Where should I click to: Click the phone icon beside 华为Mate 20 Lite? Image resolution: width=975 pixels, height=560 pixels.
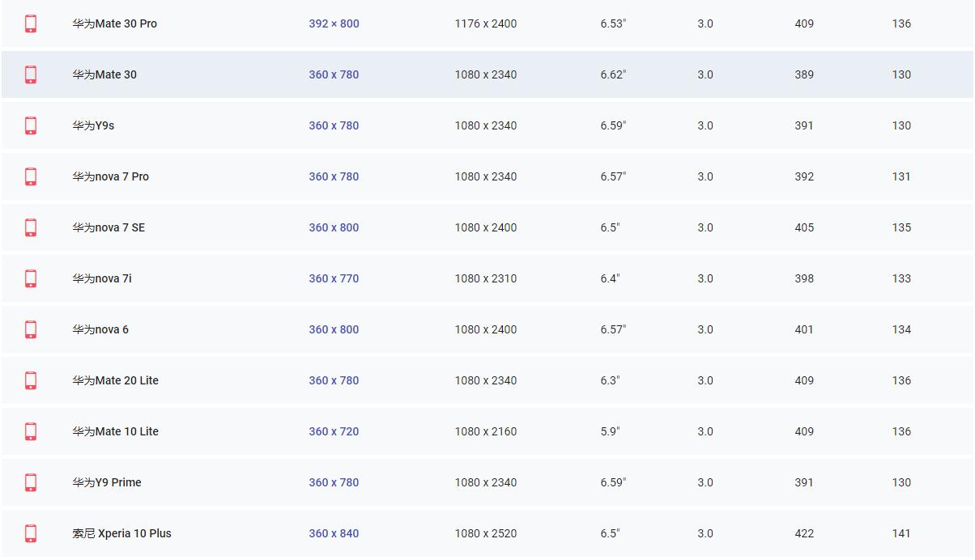[x=31, y=380]
